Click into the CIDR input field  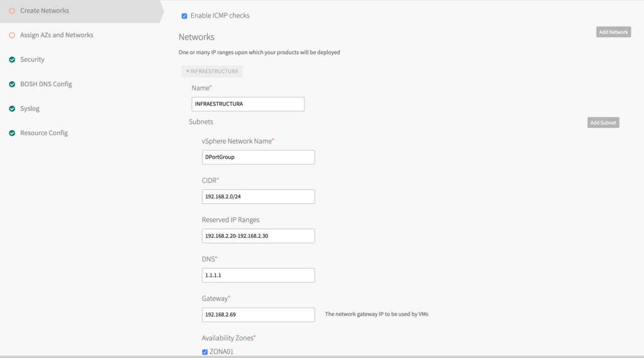[258, 196]
